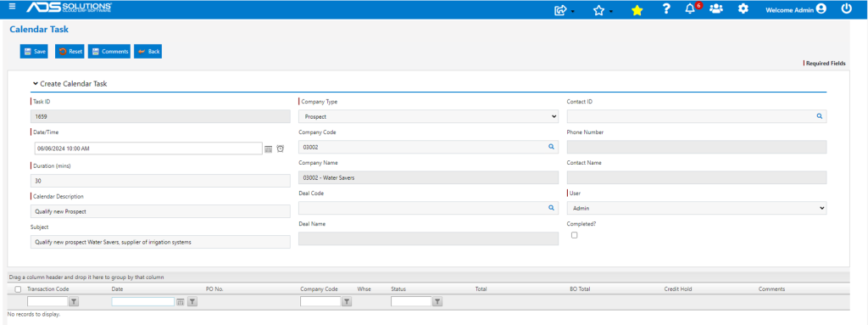Open the Company Type dropdown
The image size is (868, 325).
click(428, 116)
